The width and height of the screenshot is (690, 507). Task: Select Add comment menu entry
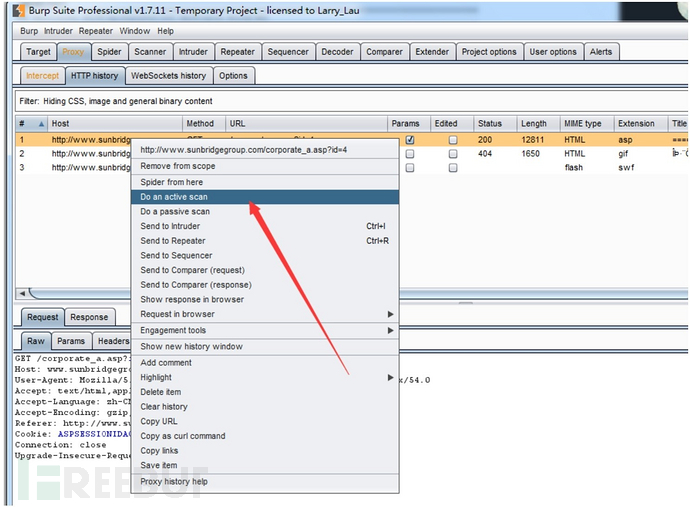265,363
